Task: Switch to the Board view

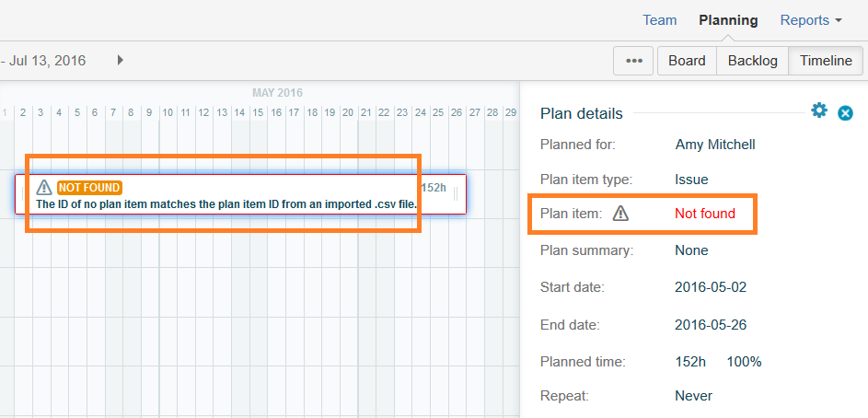Action: click(687, 61)
